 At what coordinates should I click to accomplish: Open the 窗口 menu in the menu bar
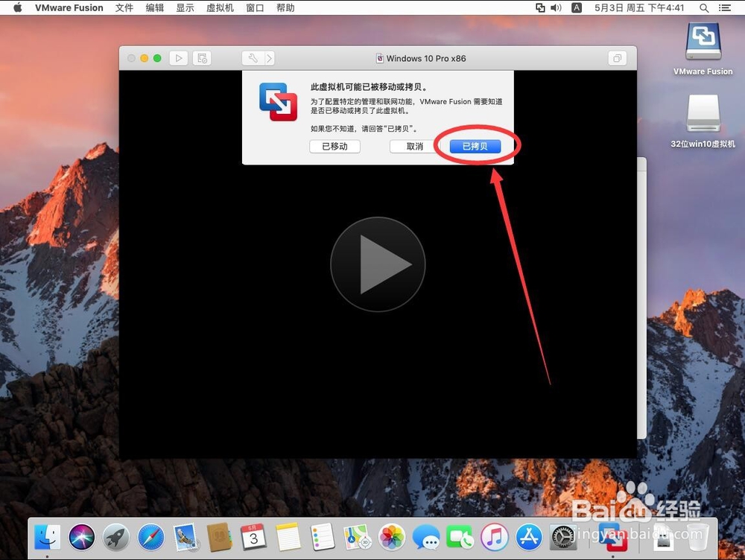pyautogui.click(x=254, y=8)
